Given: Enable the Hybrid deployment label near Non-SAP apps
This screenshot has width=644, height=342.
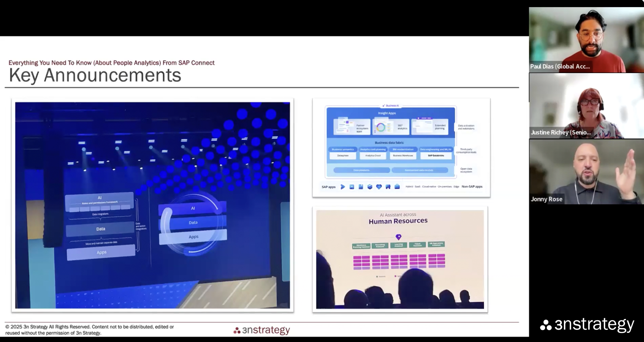Looking at the screenshot, I should (409, 186).
